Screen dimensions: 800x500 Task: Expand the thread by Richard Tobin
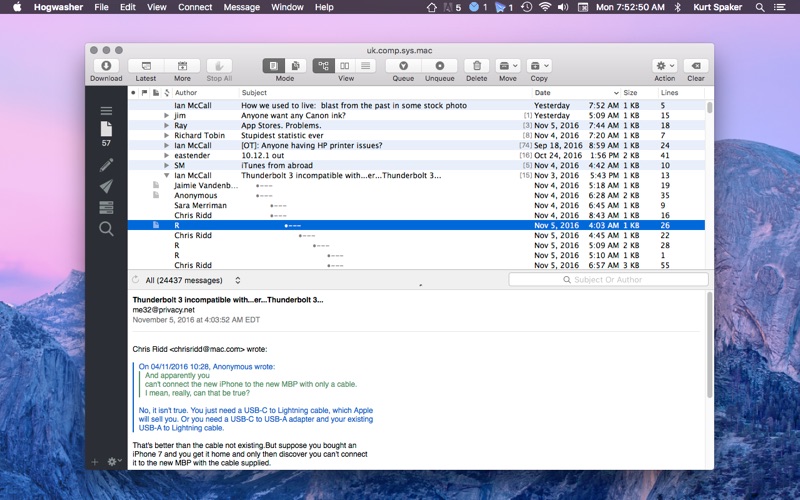[167, 135]
